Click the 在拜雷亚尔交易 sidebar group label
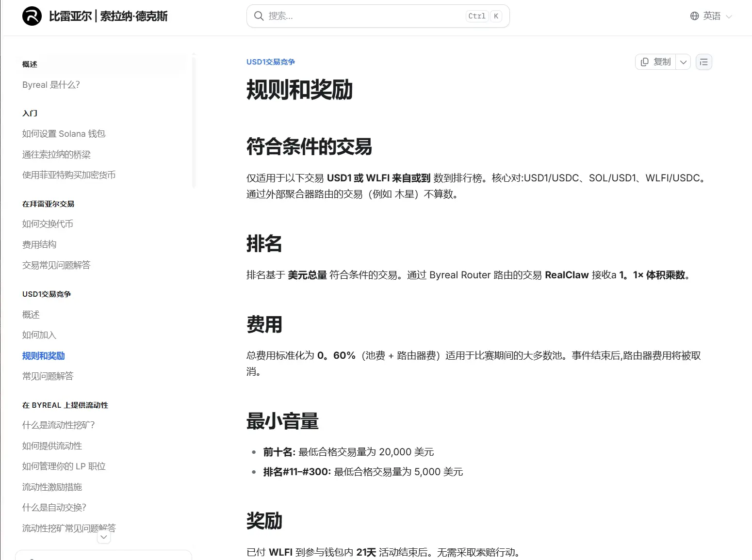The width and height of the screenshot is (752, 560). (x=48, y=204)
